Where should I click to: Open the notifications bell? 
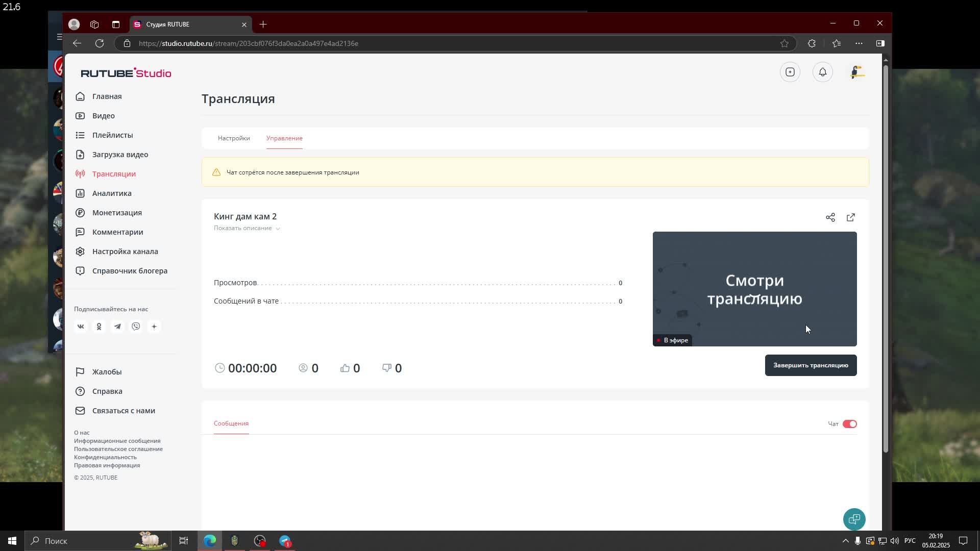pyautogui.click(x=823, y=72)
